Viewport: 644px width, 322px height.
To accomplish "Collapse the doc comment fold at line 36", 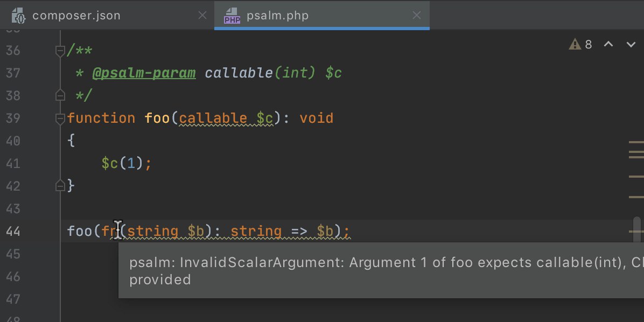I will point(60,51).
